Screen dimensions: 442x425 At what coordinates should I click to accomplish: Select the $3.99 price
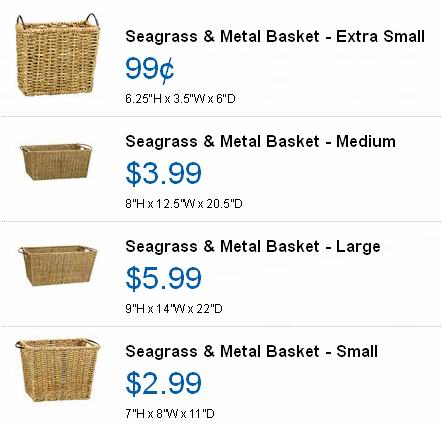coord(164,173)
